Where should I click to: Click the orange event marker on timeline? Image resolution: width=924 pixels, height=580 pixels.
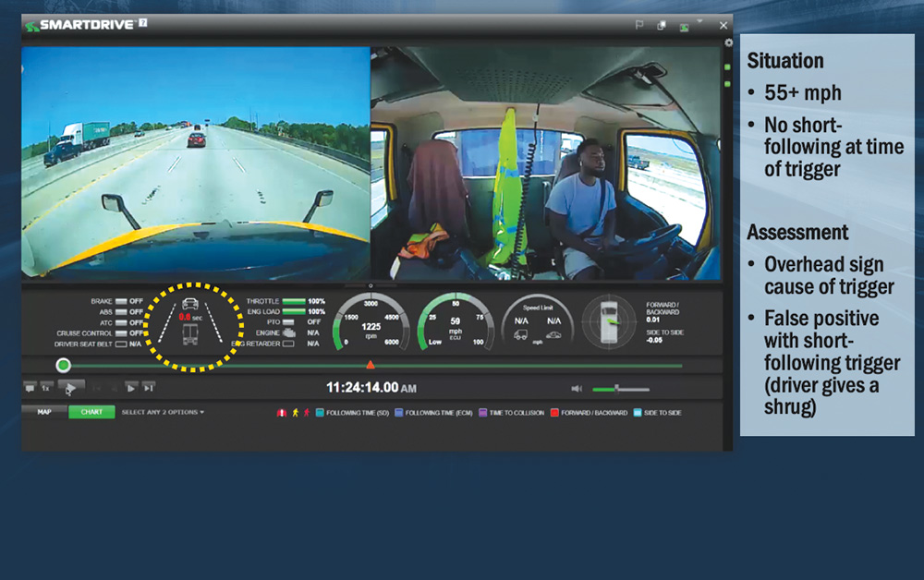(x=371, y=365)
